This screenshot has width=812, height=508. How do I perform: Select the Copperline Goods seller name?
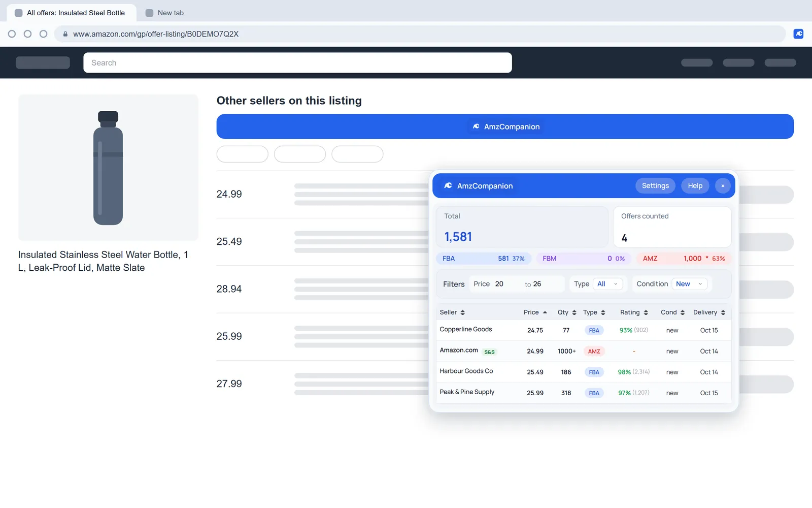click(466, 330)
